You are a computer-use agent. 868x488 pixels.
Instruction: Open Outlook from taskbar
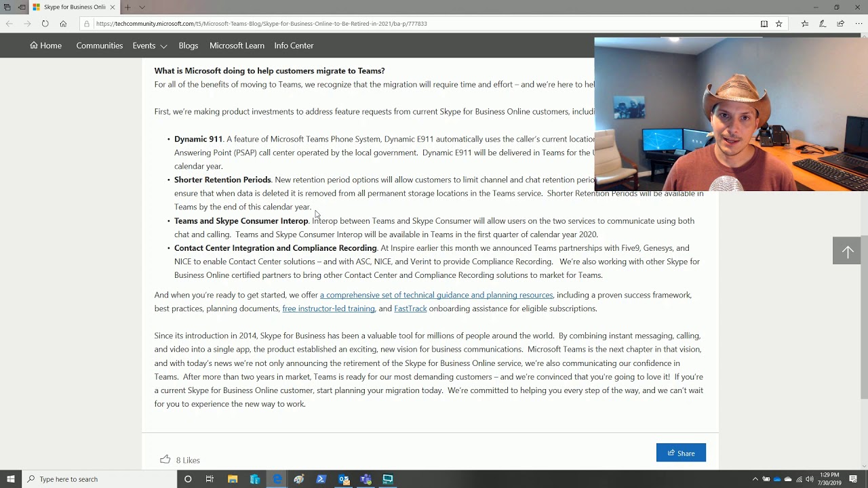(x=344, y=479)
